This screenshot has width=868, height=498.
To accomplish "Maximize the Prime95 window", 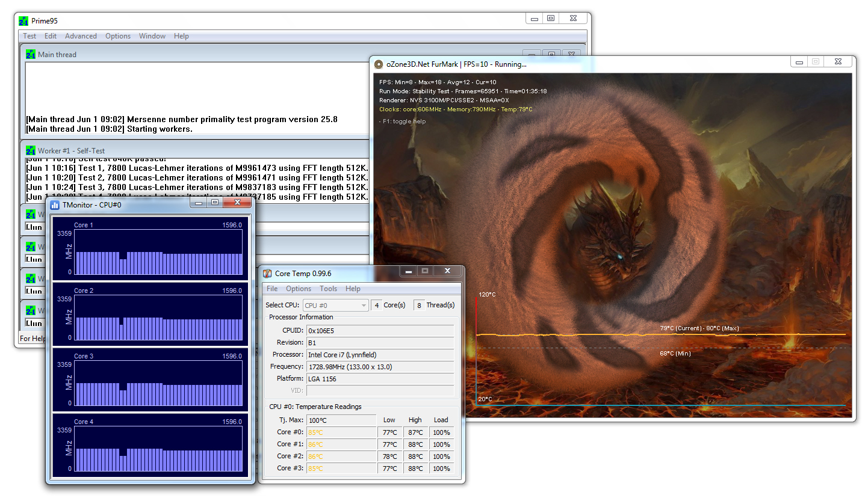I will coord(551,19).
